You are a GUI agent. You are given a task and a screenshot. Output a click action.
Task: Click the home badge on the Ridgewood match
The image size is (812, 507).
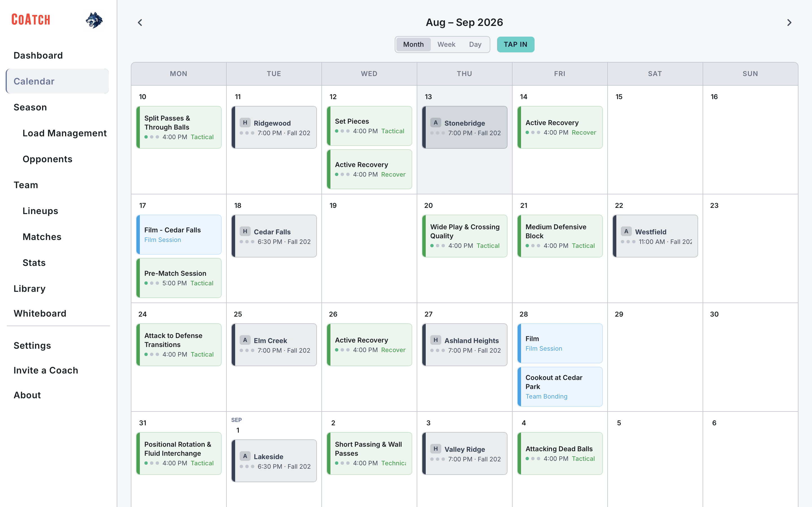pos(245,123)
